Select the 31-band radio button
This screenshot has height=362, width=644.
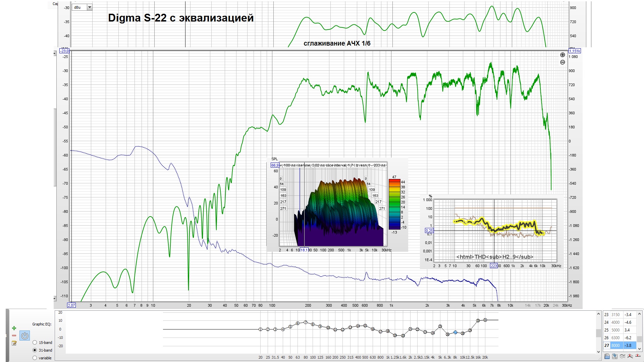pos(35,350)
